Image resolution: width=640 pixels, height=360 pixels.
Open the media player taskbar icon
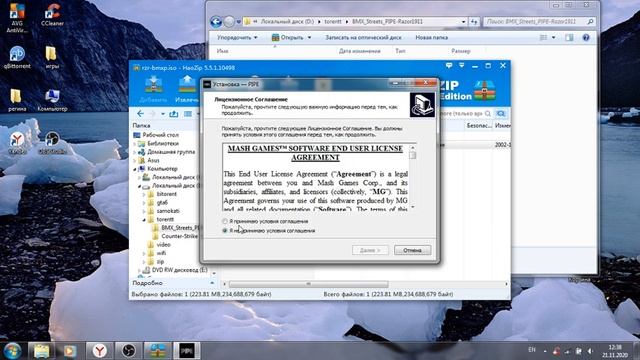click(x=69, y=351)
